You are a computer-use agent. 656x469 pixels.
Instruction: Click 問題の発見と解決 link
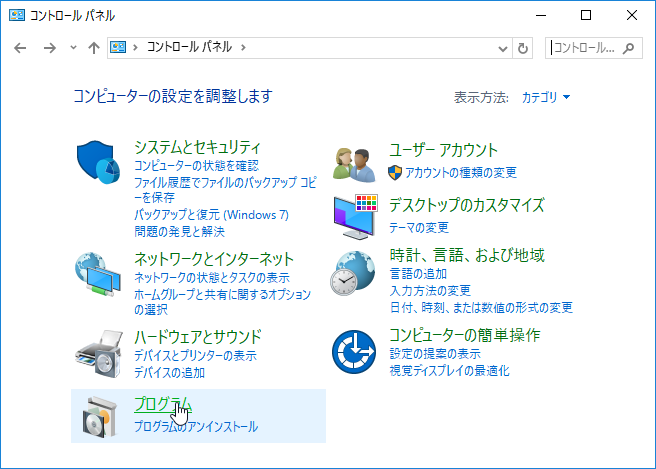(x=179, y=231)
